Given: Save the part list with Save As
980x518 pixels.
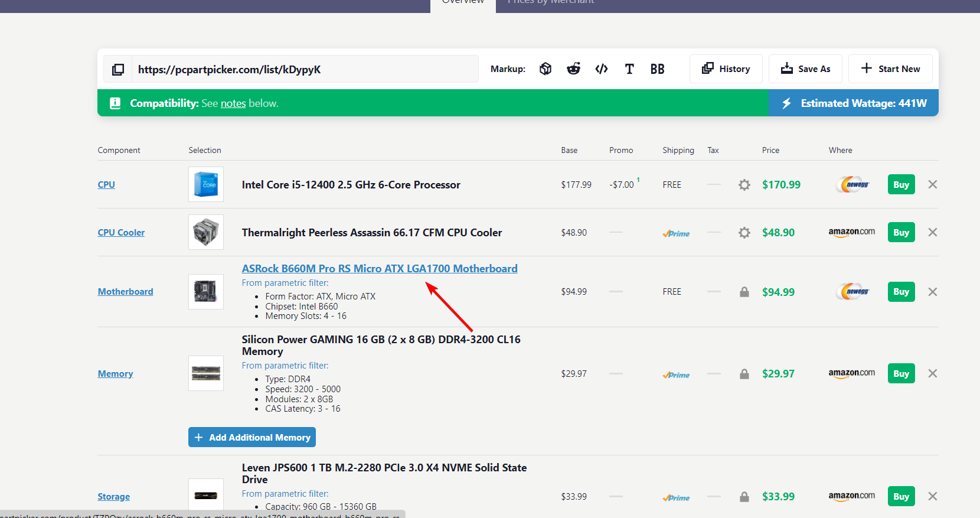Looking at the screenshot, I should click(805, 69).
